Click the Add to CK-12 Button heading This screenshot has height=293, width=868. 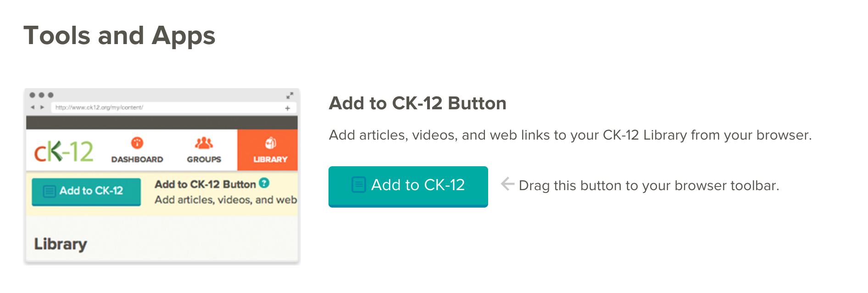[x=417, y=103]
